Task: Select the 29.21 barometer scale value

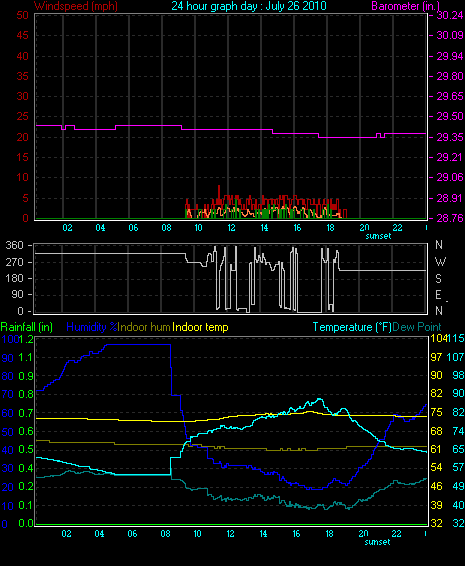Action: tap(450, 157)
